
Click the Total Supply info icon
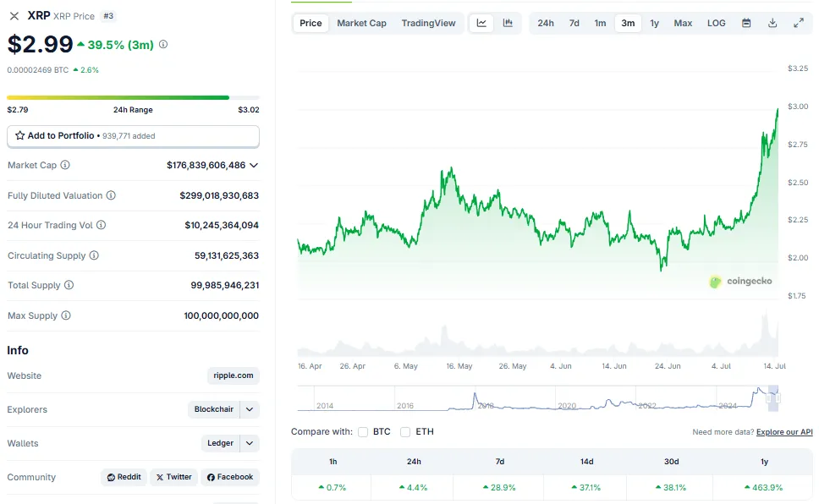coord(69,285)
